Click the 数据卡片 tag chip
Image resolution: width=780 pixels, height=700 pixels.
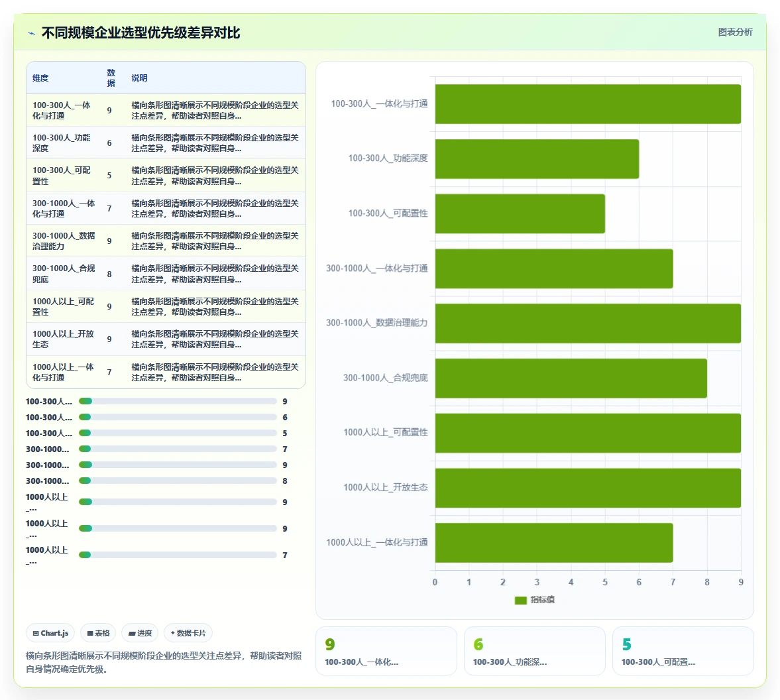pyautogui.click(x=188, y=633)
